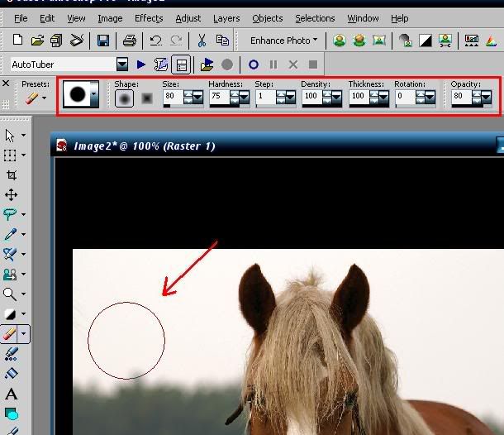The image size is (504, 435).
Task: Select the round brush shape
Action: tap(125, 98)
